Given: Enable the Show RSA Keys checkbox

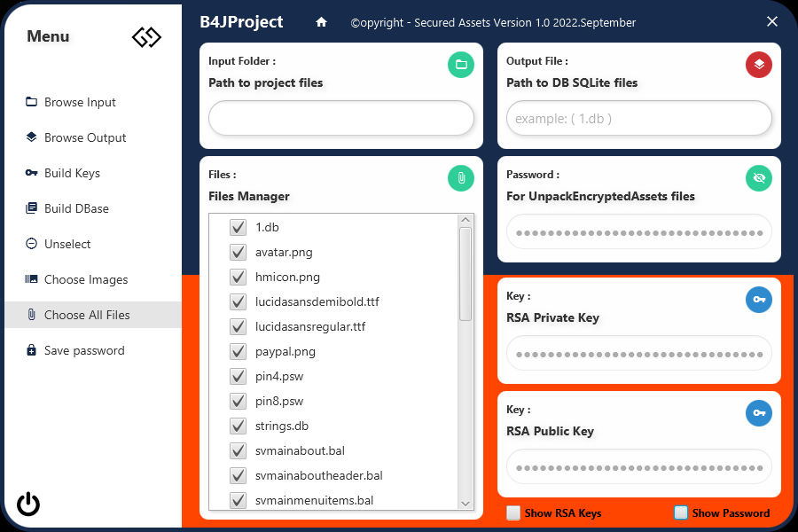Looking at the screenshot, I should 513,512.
